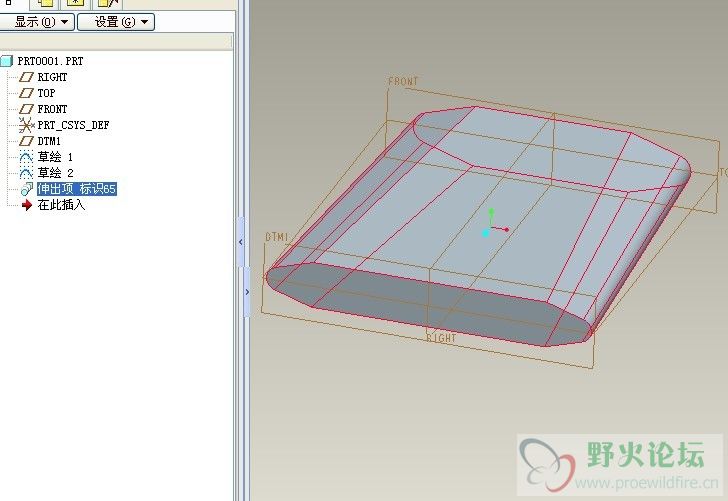The width and height of the screenshot is (728, 501).
Task: Select 伸出项 标识65 protrusion feature
Action: (77, 189)
